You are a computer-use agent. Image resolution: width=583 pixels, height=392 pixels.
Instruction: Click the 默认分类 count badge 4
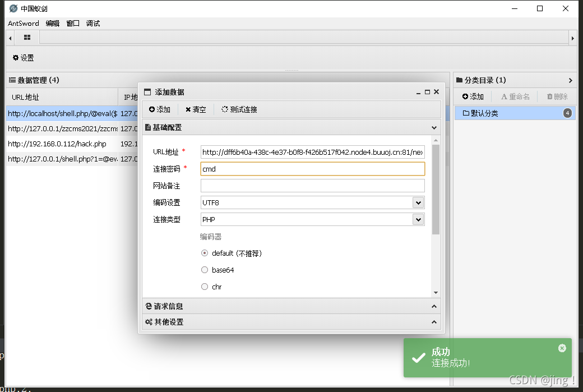pyautogui.click(x=567, y=113)
